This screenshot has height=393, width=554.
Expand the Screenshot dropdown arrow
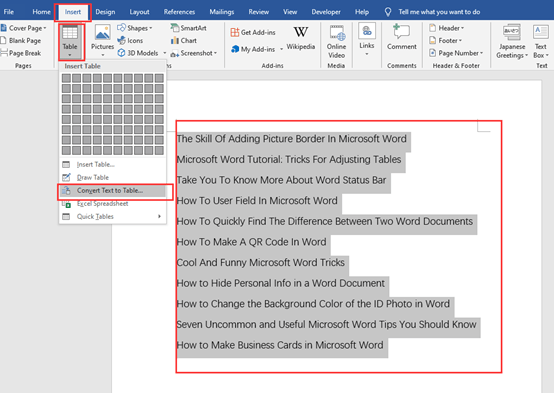[215, 53]
